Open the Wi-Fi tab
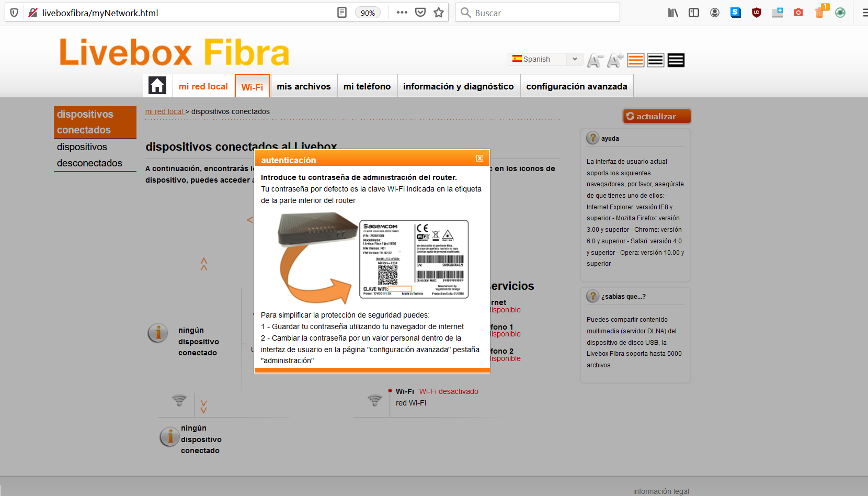This screenshot has width=868, height=496. [x=253, y=87]
